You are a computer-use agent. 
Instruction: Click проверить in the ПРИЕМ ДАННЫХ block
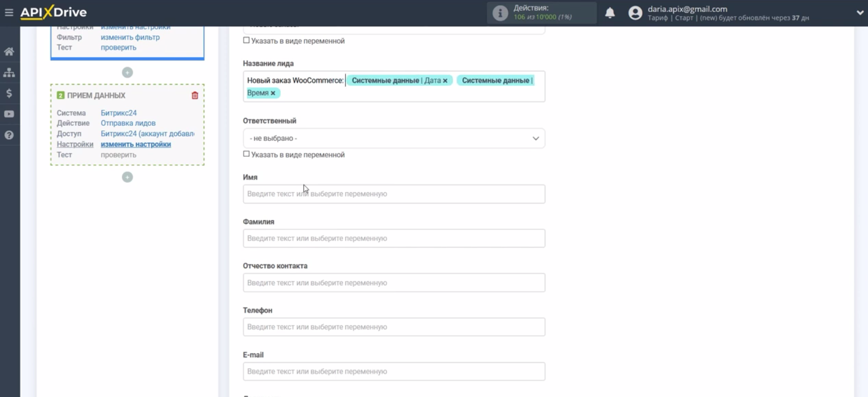point(118,154)
